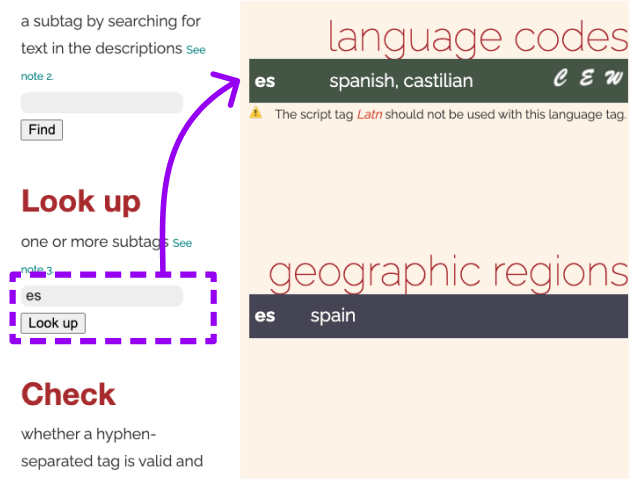Select the 'es' code in geographic regions row
640x481 pixels.
pyautogui.click(x=265, y=316)
